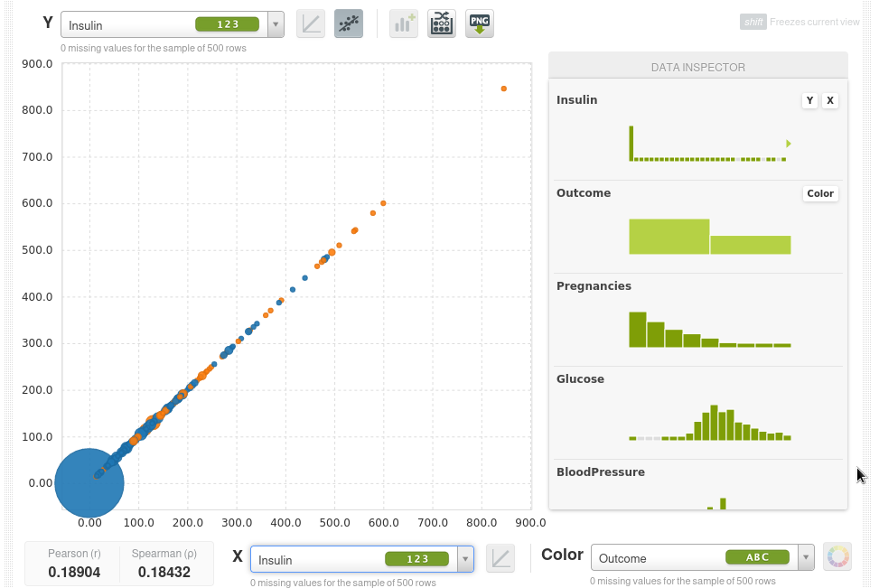Toggle log scale for X axis
The image size is (879, 588).
click(500, 559)
